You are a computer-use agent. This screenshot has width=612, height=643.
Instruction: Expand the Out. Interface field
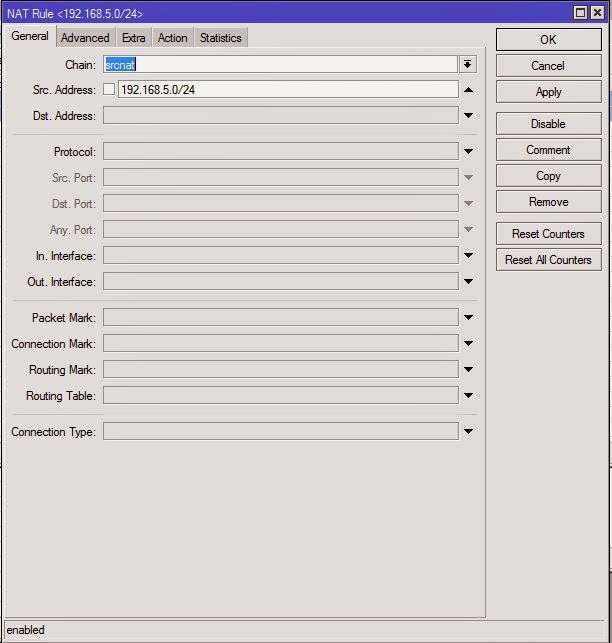[468, 281]
